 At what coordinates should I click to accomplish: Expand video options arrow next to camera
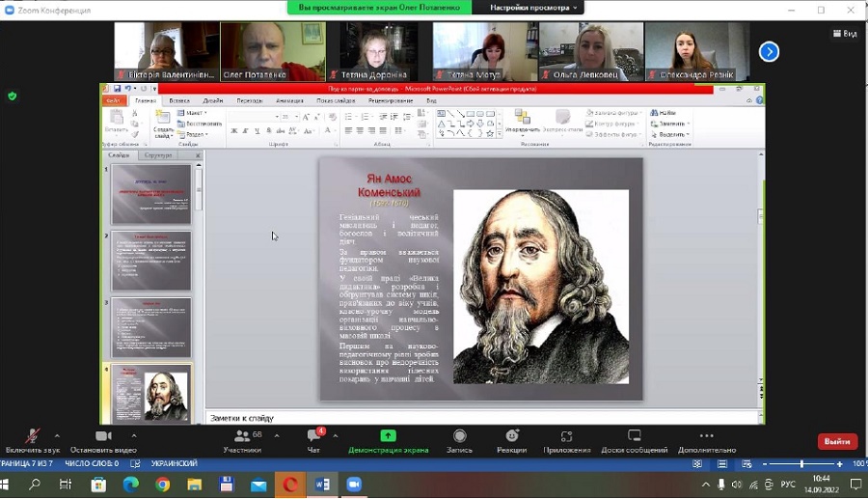134,435
